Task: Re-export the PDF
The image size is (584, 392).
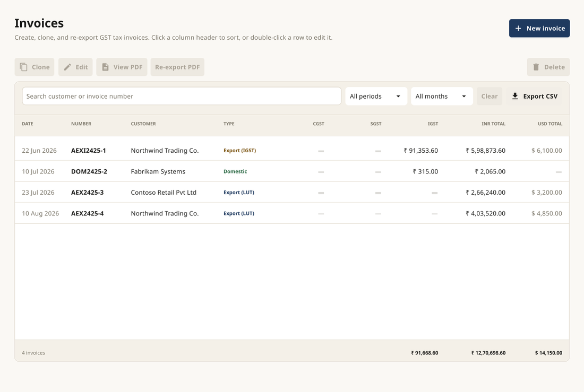Action: coord(177,67)
